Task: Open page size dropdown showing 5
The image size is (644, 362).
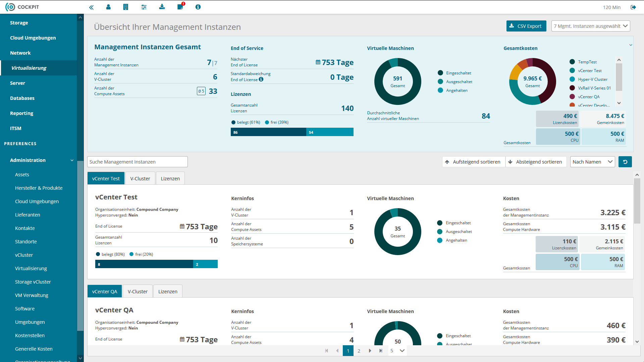Action: [397, 351]
